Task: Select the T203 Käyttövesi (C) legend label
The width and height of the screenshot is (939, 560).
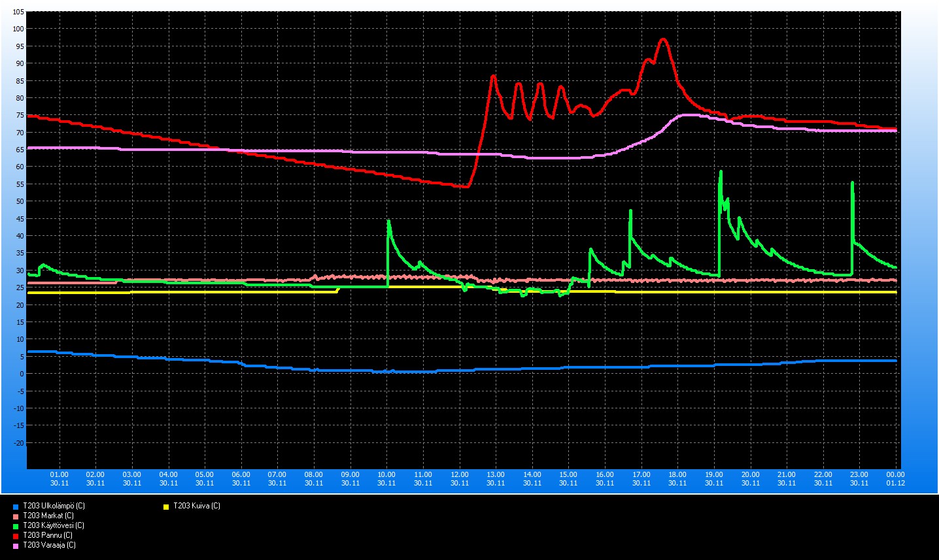Action: pos(53,525)
